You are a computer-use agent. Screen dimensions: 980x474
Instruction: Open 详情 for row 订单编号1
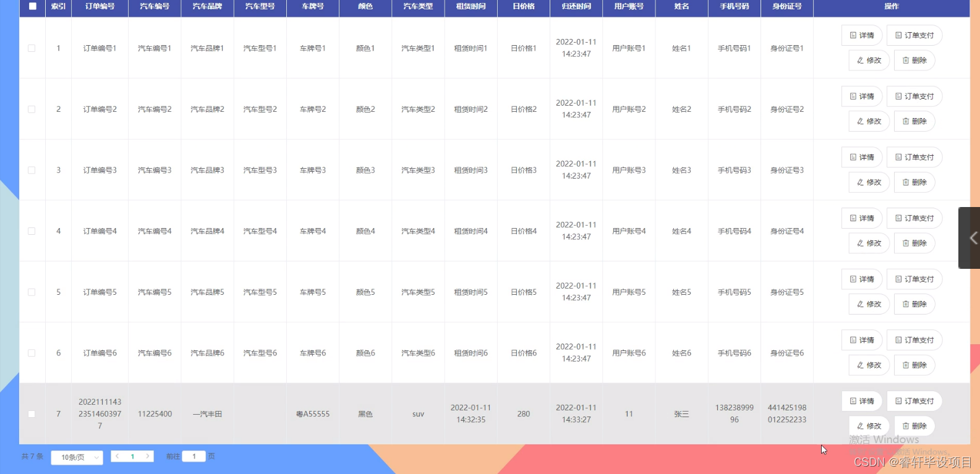pyautogui.click(x=862, y=35)
